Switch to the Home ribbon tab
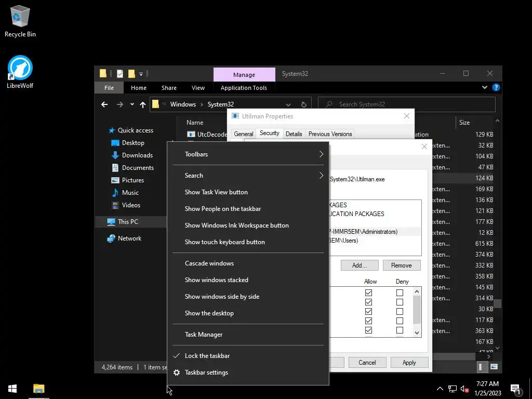 [138, 87]
